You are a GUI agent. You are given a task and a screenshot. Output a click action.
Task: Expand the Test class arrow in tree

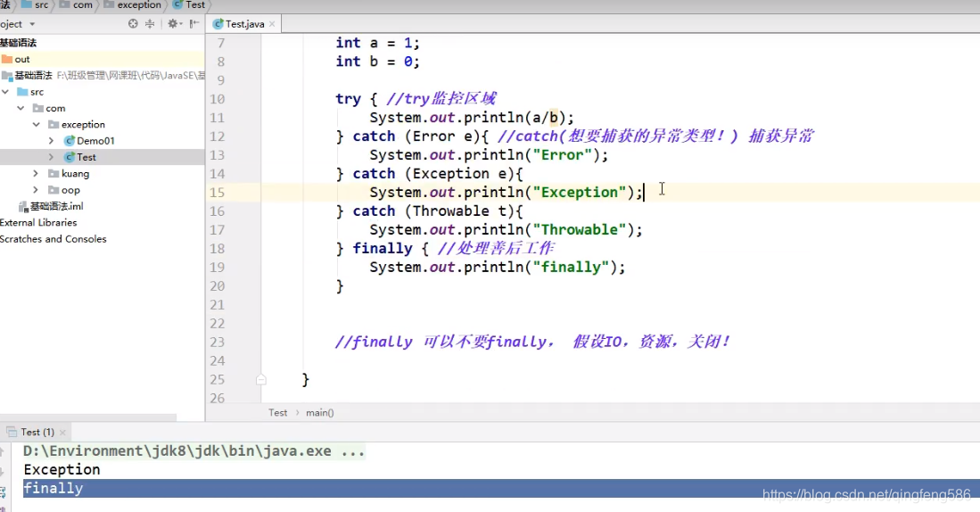[x=51, y=157]
